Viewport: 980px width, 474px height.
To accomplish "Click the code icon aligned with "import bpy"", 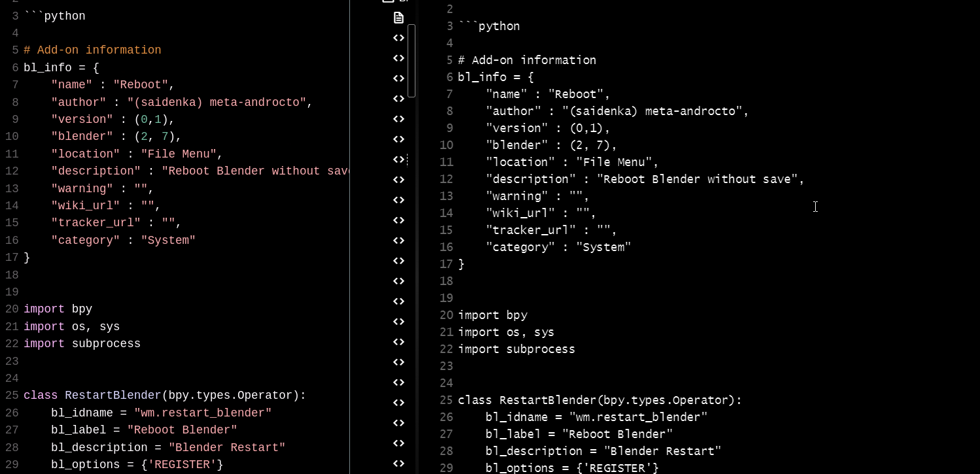I will (x=399, y=301).
